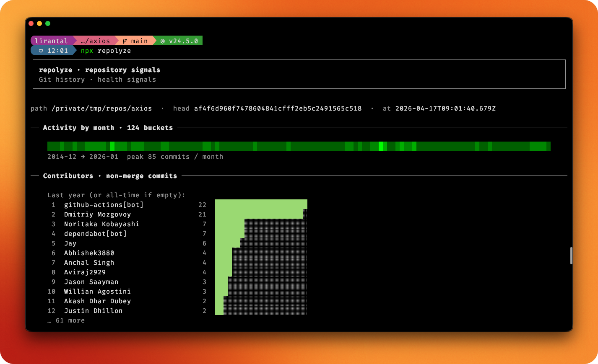Click the 'repolyze · repository signals' heading
Screen dimensions: 598x364
pos(99,70)
